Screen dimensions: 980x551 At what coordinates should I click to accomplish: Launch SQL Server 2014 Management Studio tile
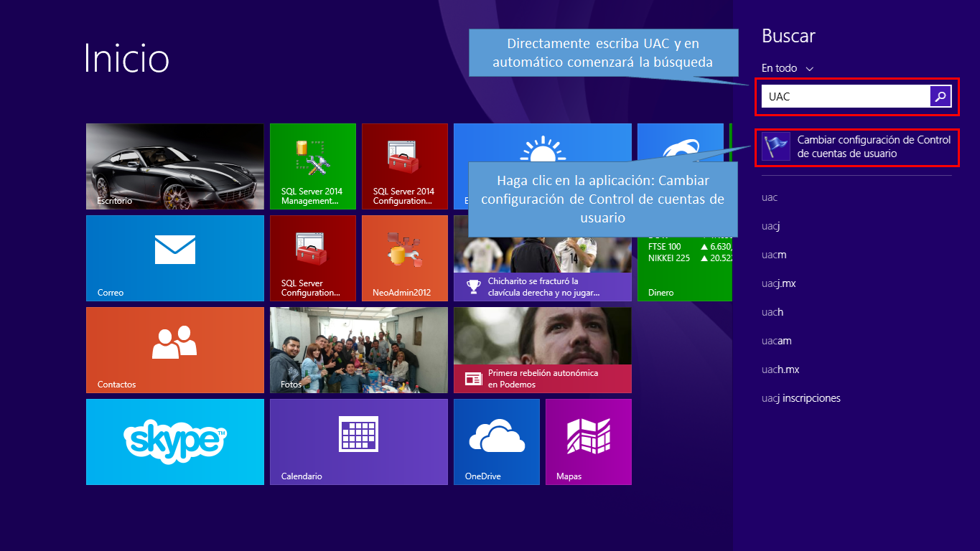point(313,166)
